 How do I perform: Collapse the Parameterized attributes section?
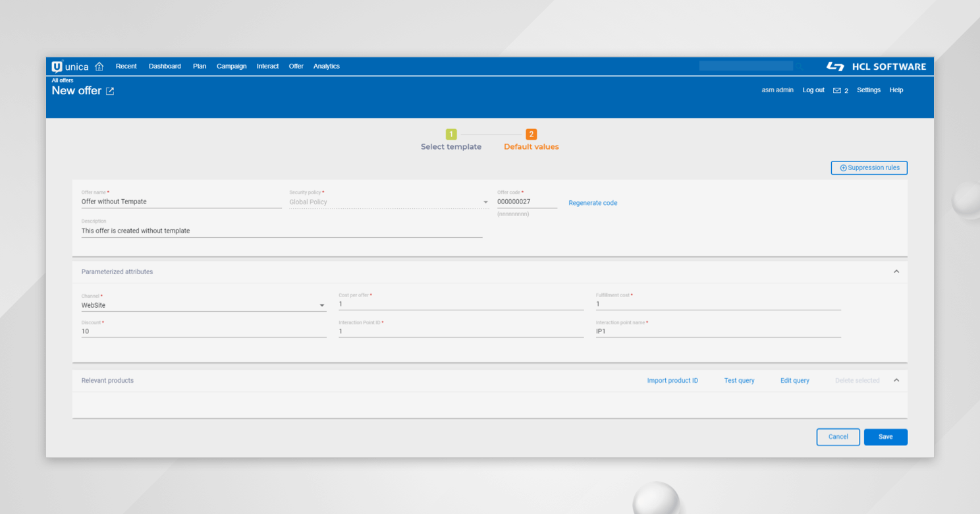click(x=896, y=271)
